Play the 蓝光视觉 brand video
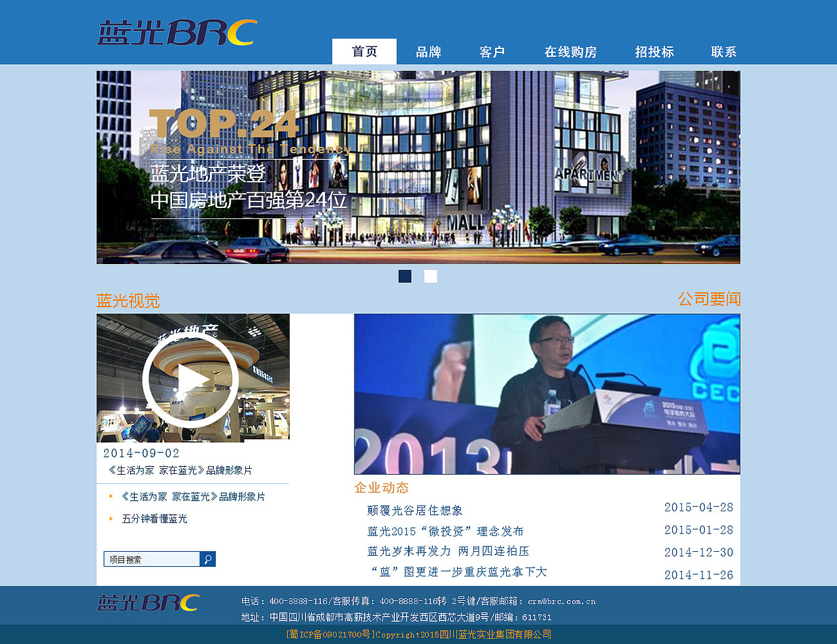Screen dimensions: 837x644 pyautogui.click(x=190, y=379)
